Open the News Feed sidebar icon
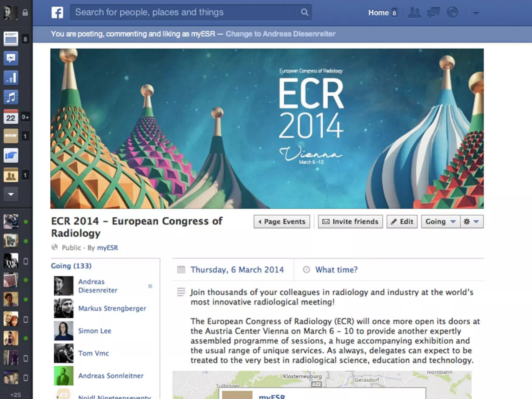This screenshot has height=399, width=532. [11, 39]
